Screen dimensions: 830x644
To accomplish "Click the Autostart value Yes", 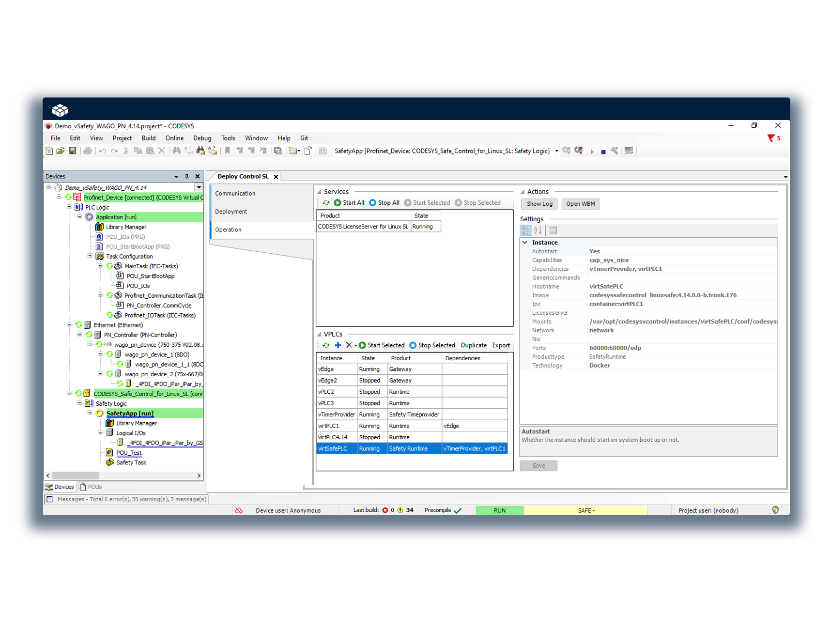I will click(595, 251).
